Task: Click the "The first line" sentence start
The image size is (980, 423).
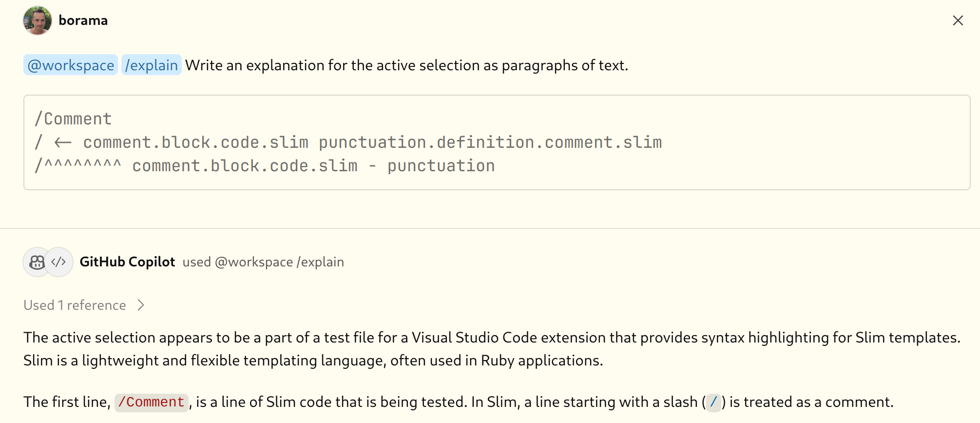Action: pos(66,402)
